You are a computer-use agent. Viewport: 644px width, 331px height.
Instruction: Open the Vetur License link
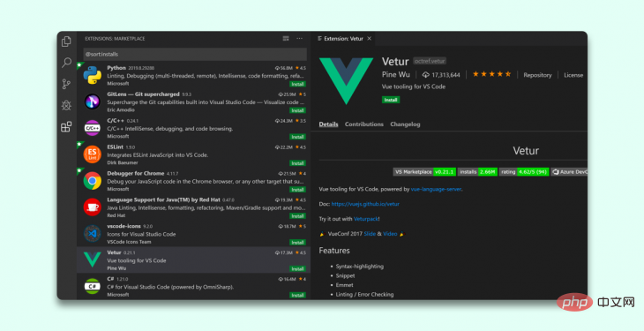coord(573,75)
